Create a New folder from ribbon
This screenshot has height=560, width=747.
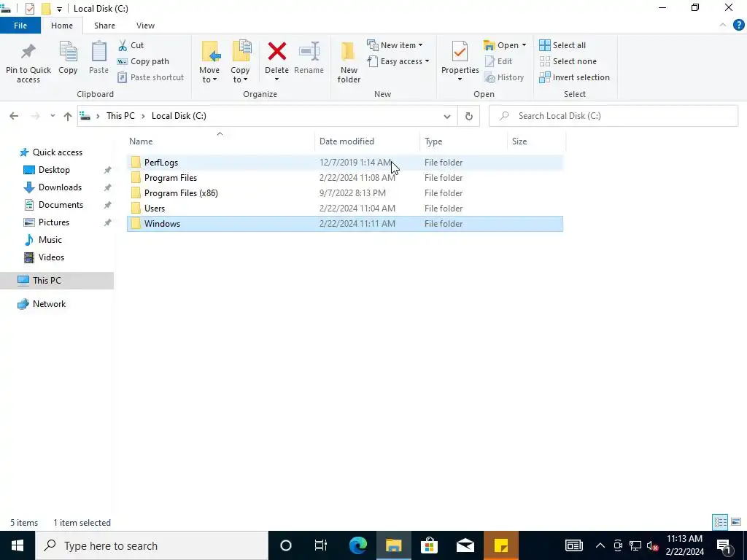pyautogui.click(x=349, y=62)
